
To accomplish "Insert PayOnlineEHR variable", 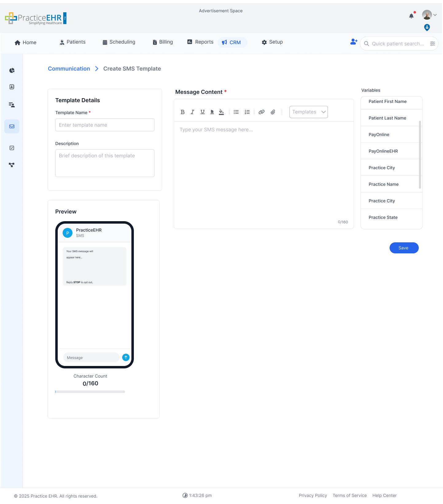I will 391,151.
